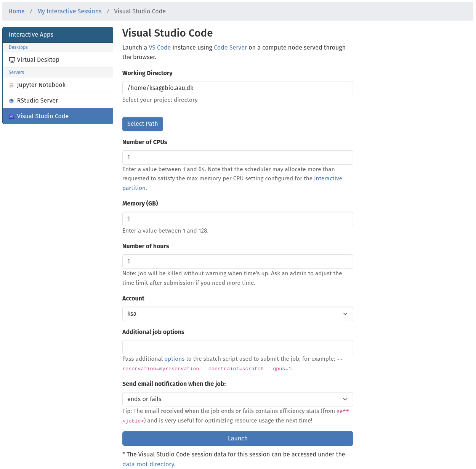Click the Virtual Desktop monitor icon

pos(12,60)
